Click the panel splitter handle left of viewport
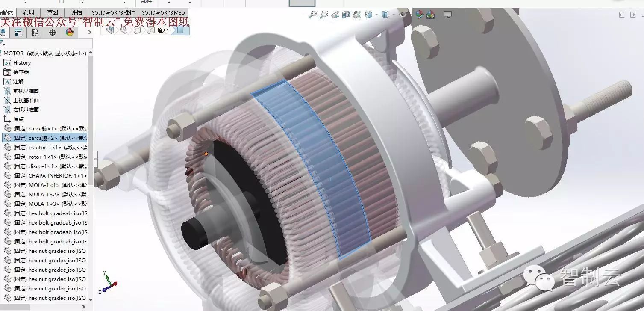 tap(96, 159)
